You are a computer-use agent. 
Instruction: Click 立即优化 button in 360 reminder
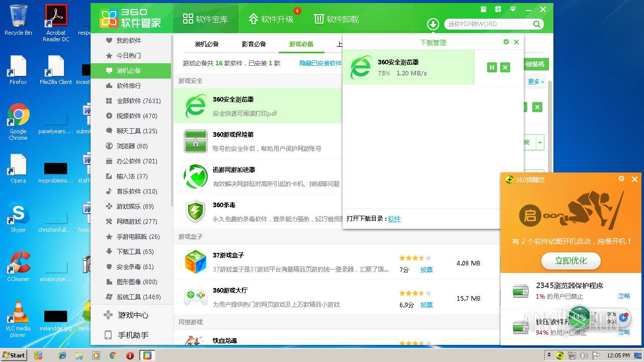[571, 260]
